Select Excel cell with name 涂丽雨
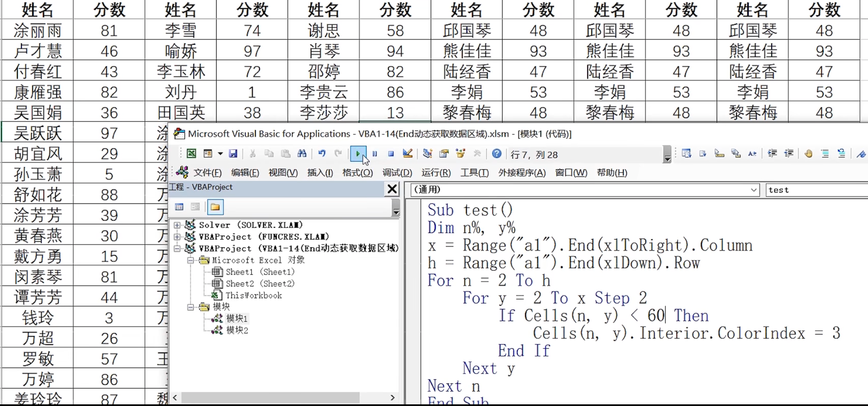This screenshot has width=868, height=406. (37, 30)
